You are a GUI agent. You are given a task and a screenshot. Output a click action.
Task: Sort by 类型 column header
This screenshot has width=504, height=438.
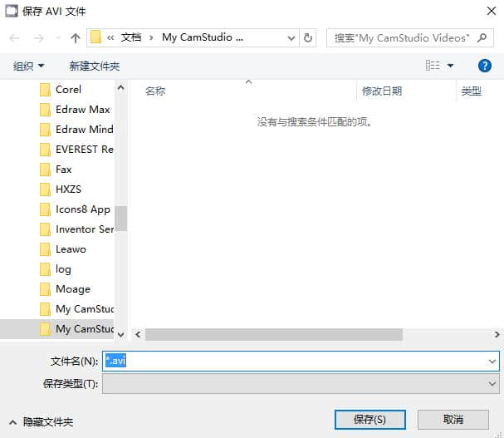click(x=472, y=91)
